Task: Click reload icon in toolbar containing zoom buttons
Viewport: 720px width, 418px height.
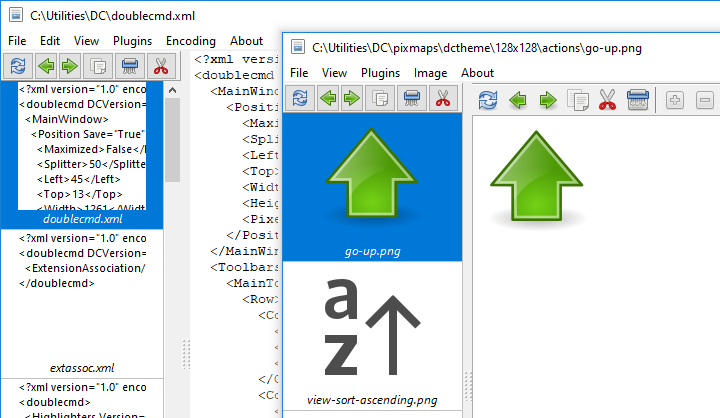Action: [488, 100]
